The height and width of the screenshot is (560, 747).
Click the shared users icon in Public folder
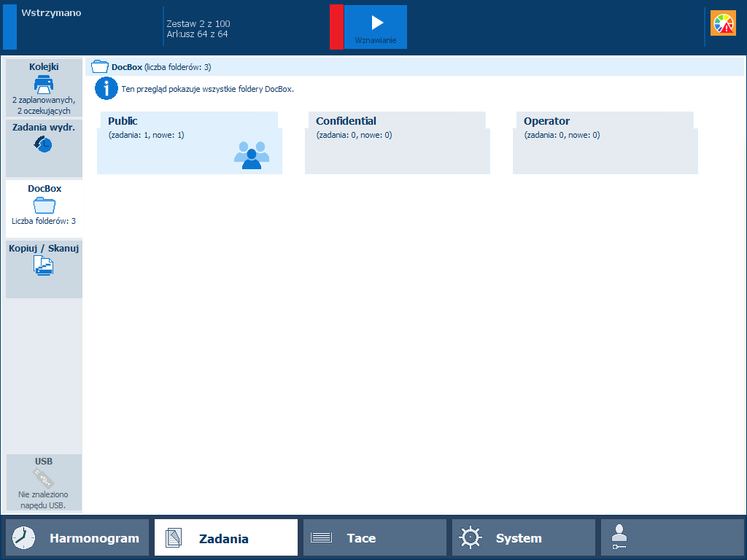tap(252, 155)
